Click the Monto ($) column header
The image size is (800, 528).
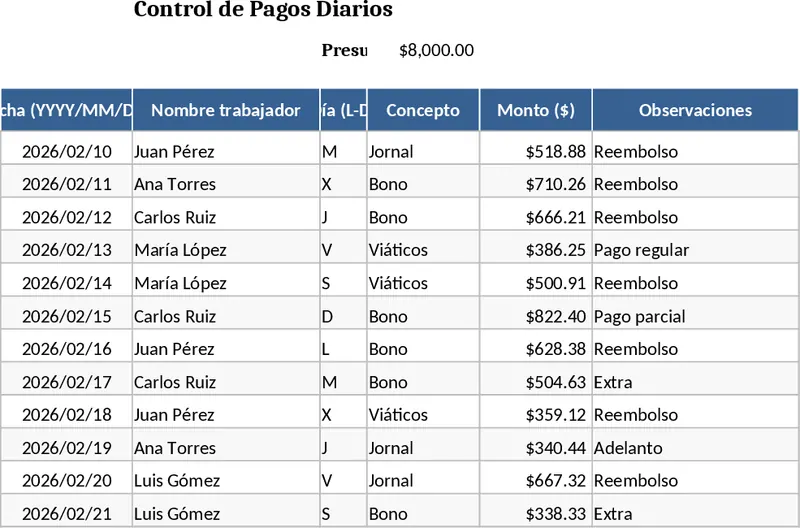[x=536, y=110]
